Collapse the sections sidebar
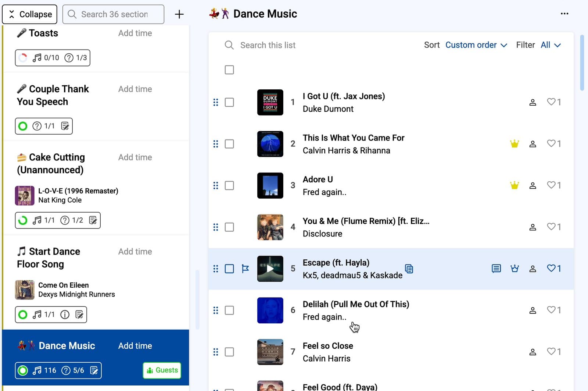Image resolution: width=588 pixels, height=391 pixels. coord(30,14)
